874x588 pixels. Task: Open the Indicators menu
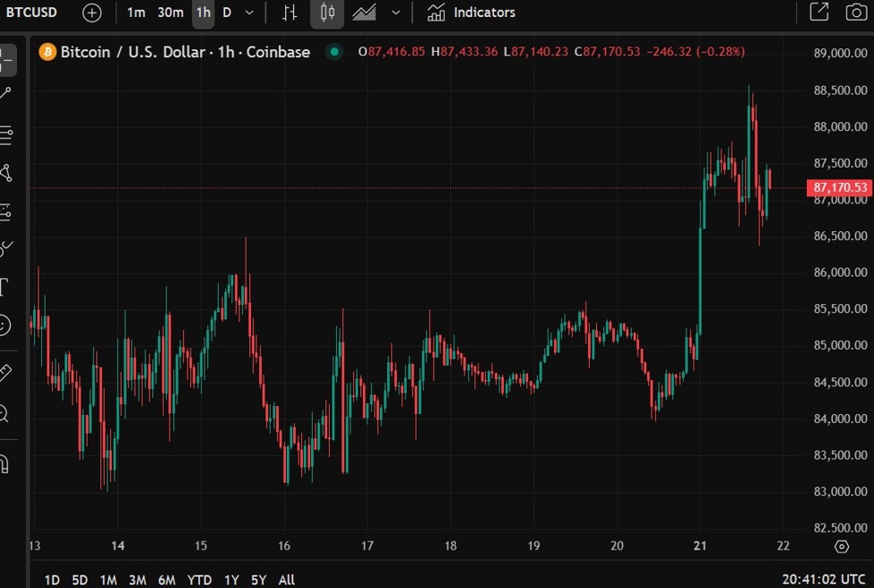(x=472, y=13)
